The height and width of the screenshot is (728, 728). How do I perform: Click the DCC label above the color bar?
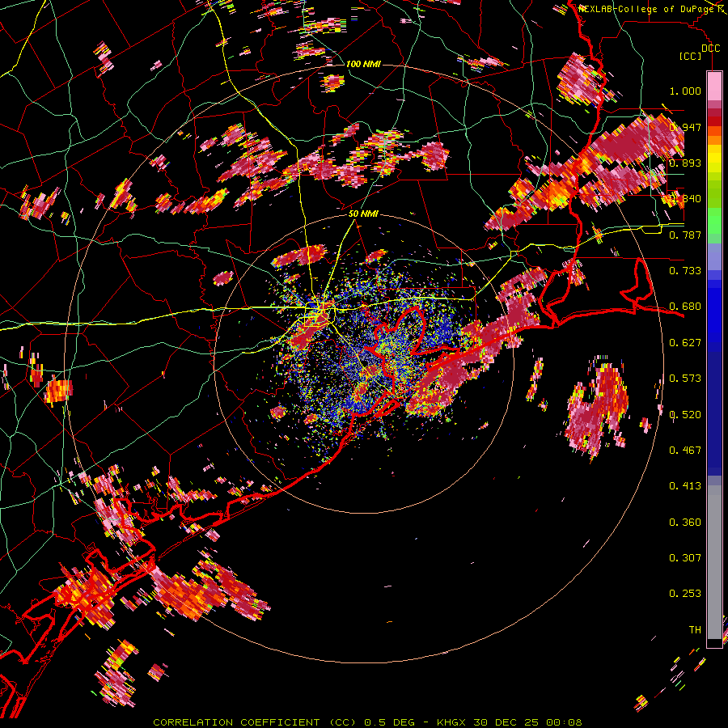[x=710, y=49]
